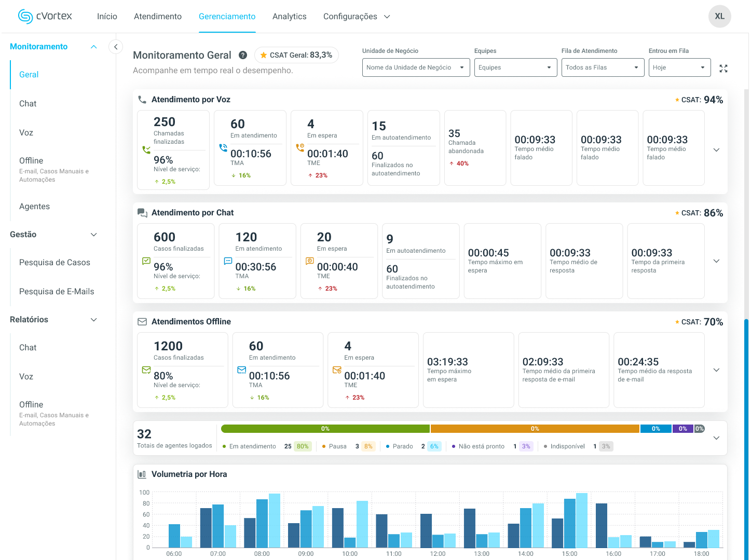Click the 80% Em atendimento badge
Viewport: 751px width, 560px height.
click(x=303, y=446)
